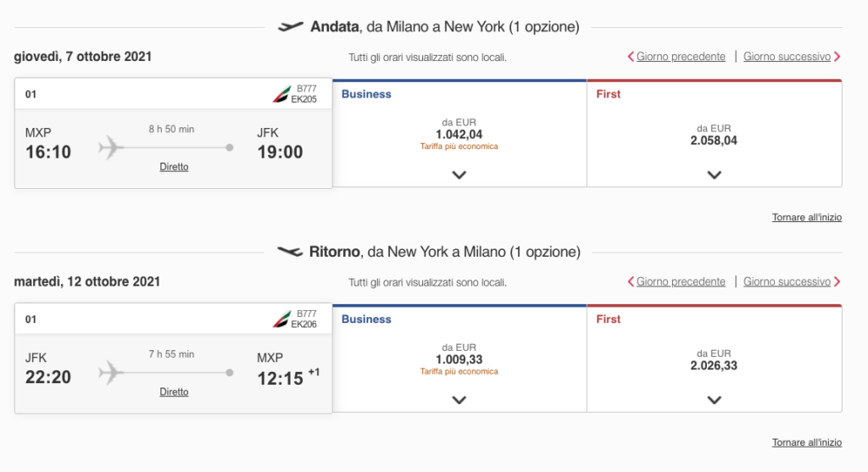
Task: Click the grey airplane icon on JFK–MXP route
Action: pyautogui.click(x=111, y=373)
